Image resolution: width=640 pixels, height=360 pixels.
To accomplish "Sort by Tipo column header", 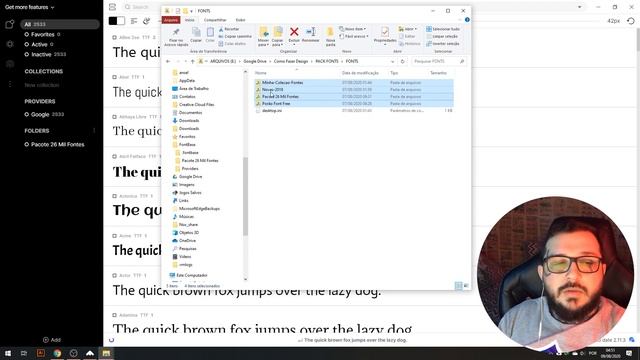I will click(x=394, y=73).
